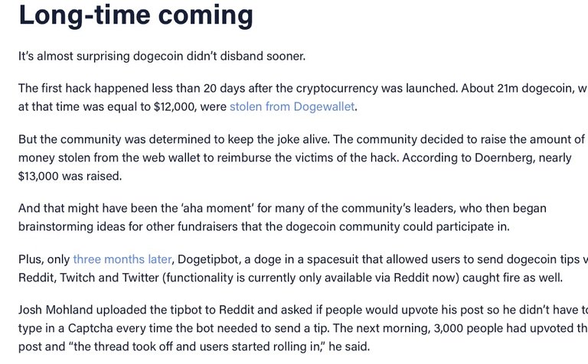Click the paragraph starting 'And that might have been'
This screenshot has width=588, height=364.
click(283, 217)
